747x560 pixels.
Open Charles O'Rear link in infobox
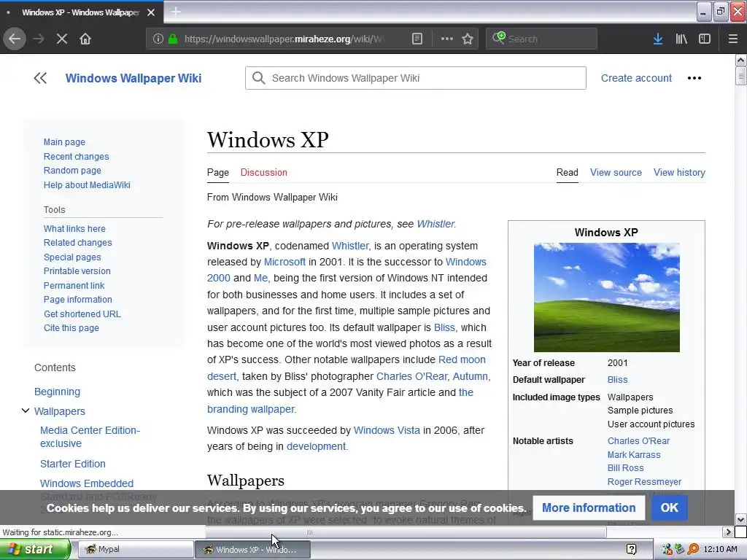638,441
